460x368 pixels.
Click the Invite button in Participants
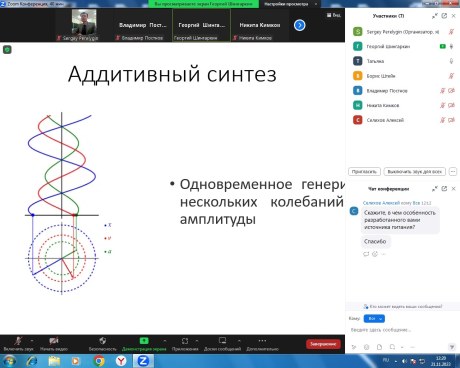click(x=364, y=172)
